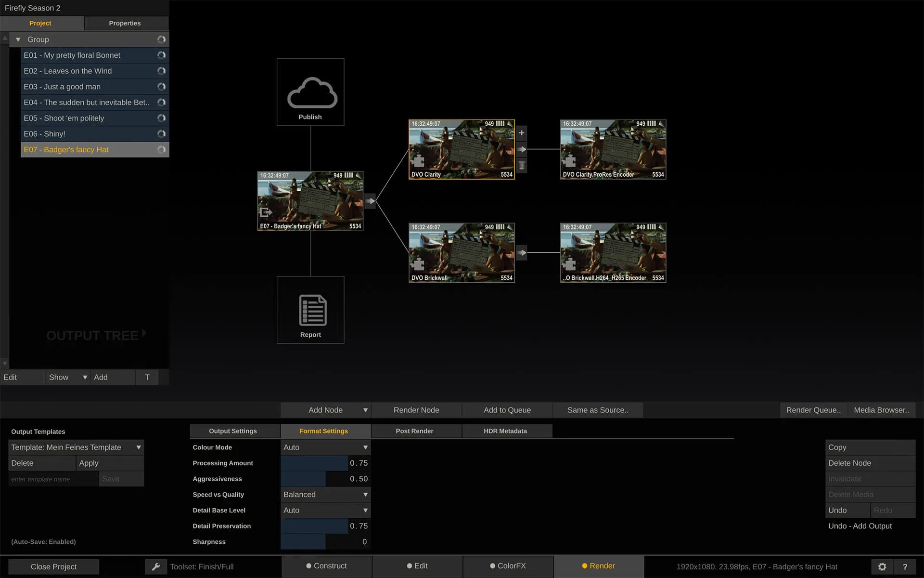Switch to the Edit mode
The height and width of the screenshot is (578, 924).
pyautogui.click(x=417, y=566)
